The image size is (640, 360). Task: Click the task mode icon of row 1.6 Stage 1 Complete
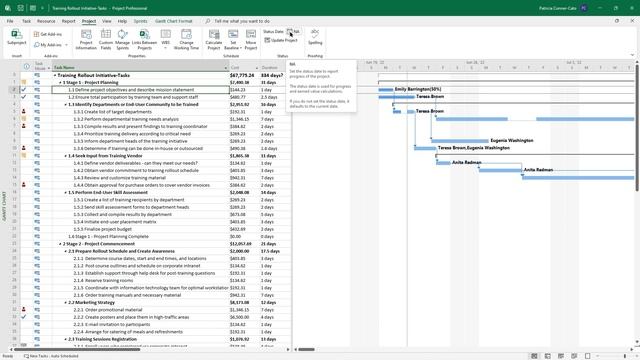(37, 236)
